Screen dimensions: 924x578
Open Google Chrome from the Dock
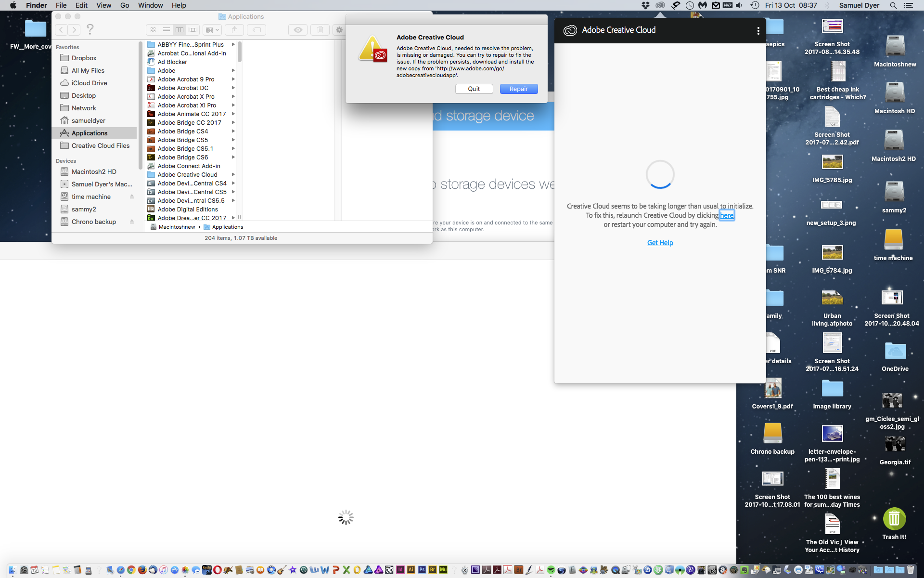pyautogui.click(x=131, y=570)
